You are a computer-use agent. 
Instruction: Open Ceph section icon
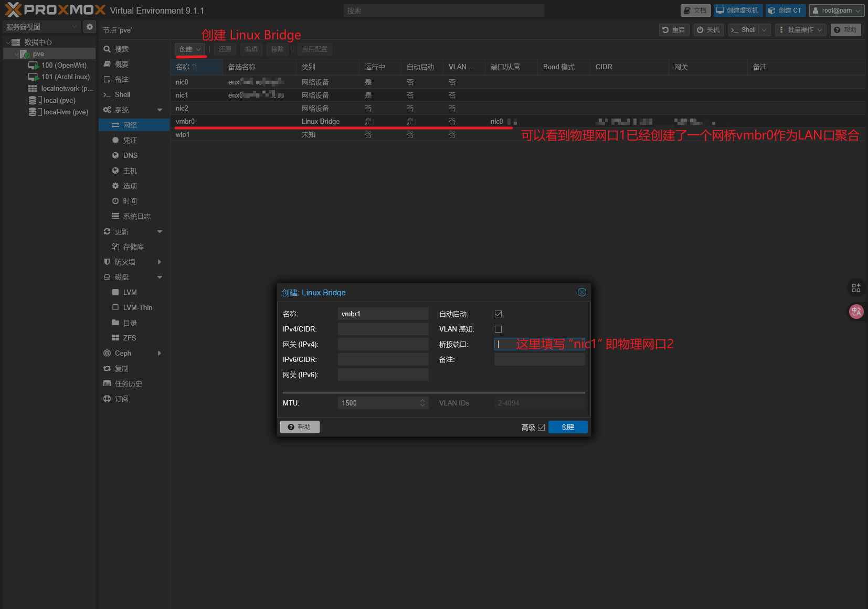coord(107,353)
